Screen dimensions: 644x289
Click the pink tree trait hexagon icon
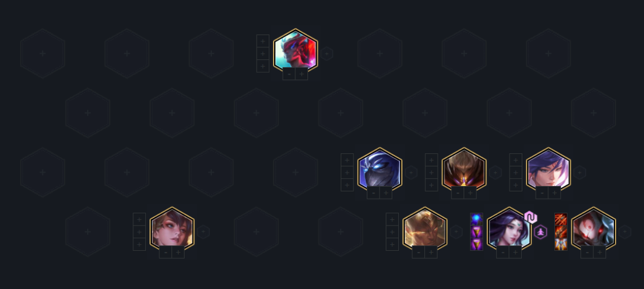(x=540, y=232)
